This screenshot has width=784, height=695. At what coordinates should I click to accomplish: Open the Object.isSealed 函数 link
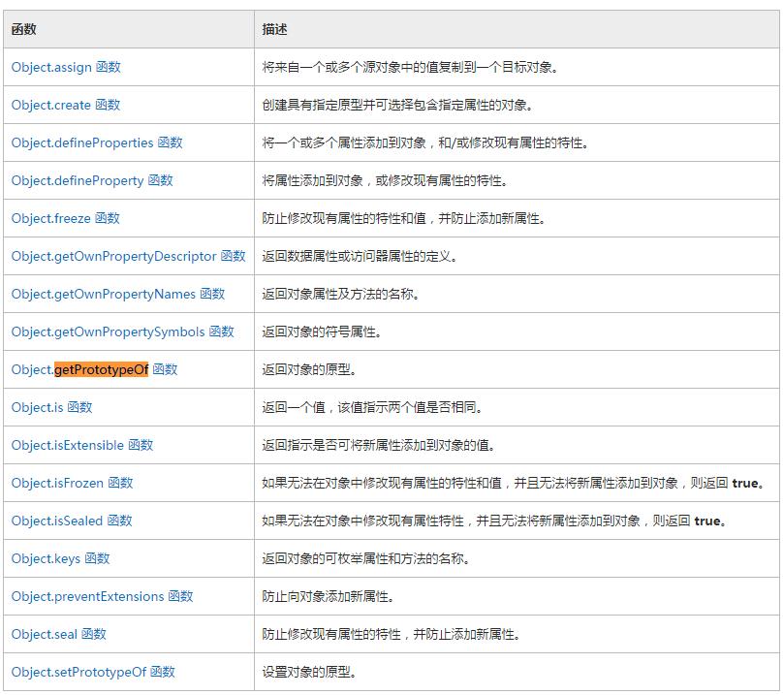point(72,521)
